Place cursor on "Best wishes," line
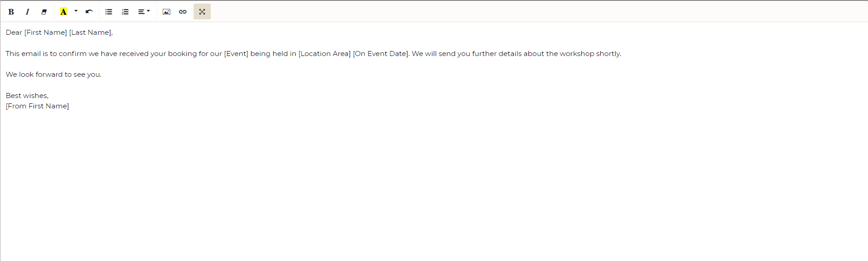 coord(27,96)
